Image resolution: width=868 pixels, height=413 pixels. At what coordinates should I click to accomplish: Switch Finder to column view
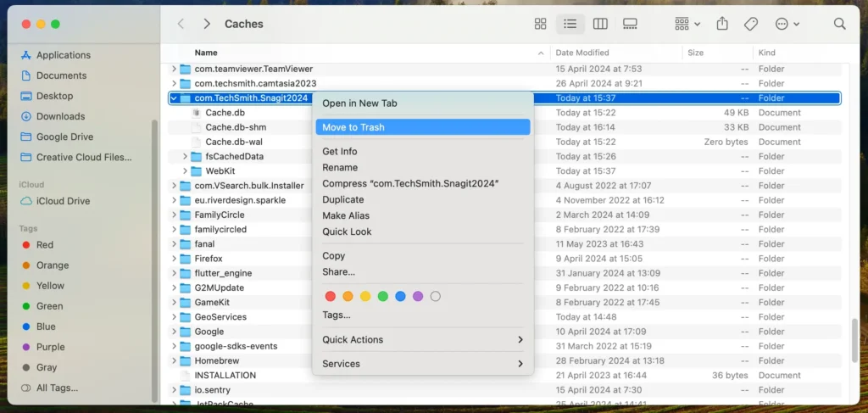pyautogui.click(x=600, y=24)
